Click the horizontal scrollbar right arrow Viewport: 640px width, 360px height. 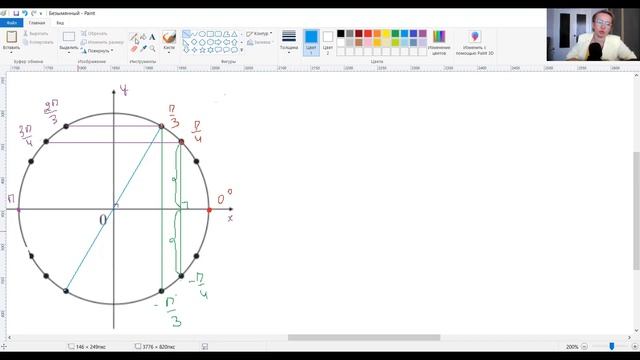(x=629, y=338)
